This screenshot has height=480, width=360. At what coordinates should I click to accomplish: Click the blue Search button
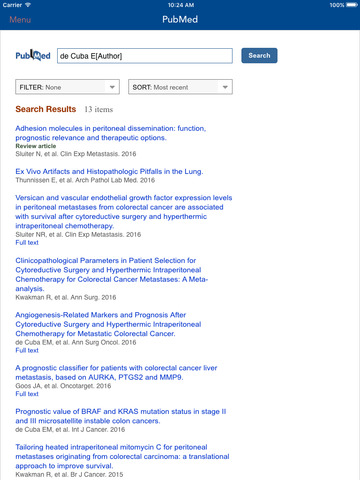pos(259,55)
